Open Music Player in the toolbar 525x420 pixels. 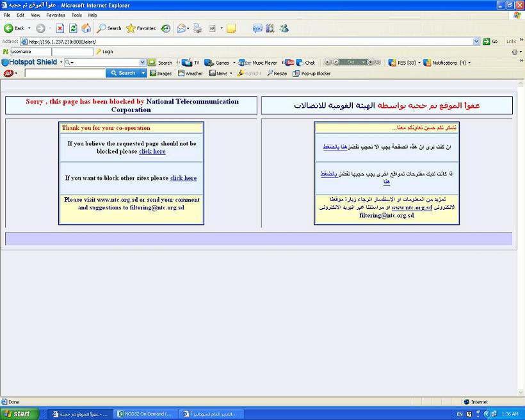[257, 63]
